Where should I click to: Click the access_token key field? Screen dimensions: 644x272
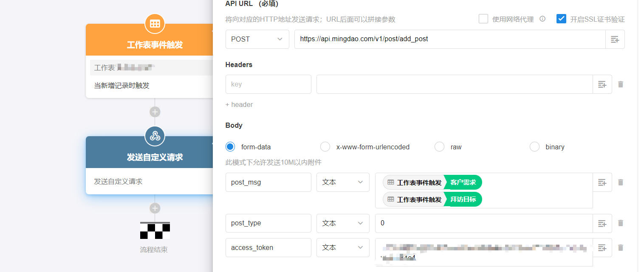(x=268, y=247)
